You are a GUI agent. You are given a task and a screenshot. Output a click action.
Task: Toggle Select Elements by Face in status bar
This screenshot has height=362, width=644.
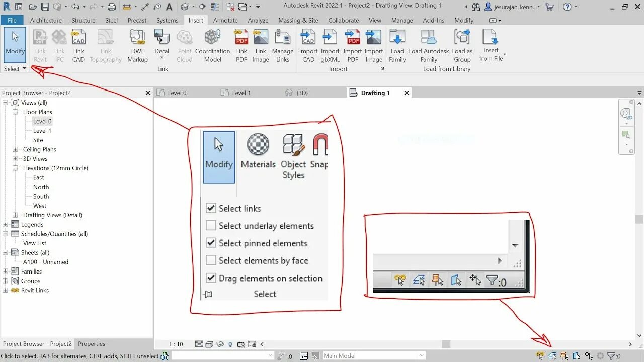point(577,356)
